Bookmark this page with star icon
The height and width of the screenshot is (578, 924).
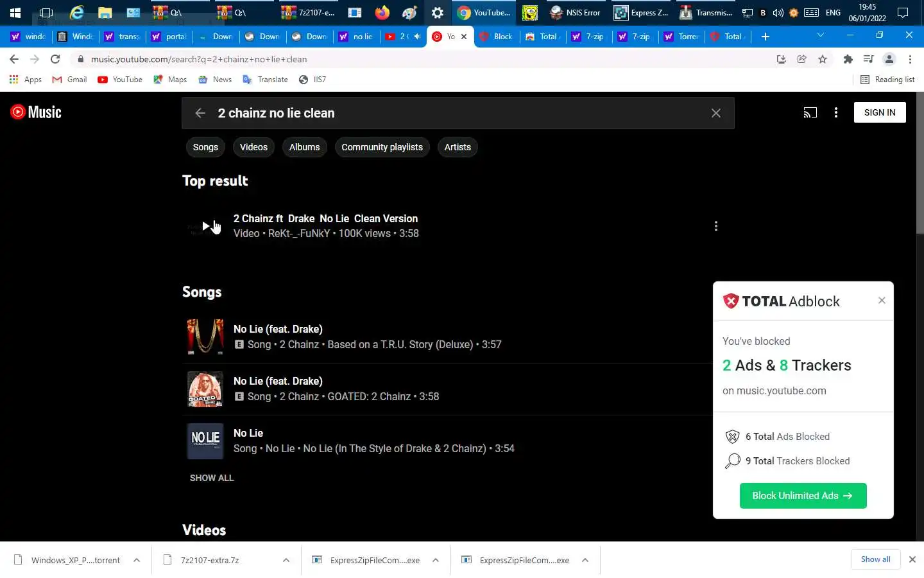tap(823, 59)
